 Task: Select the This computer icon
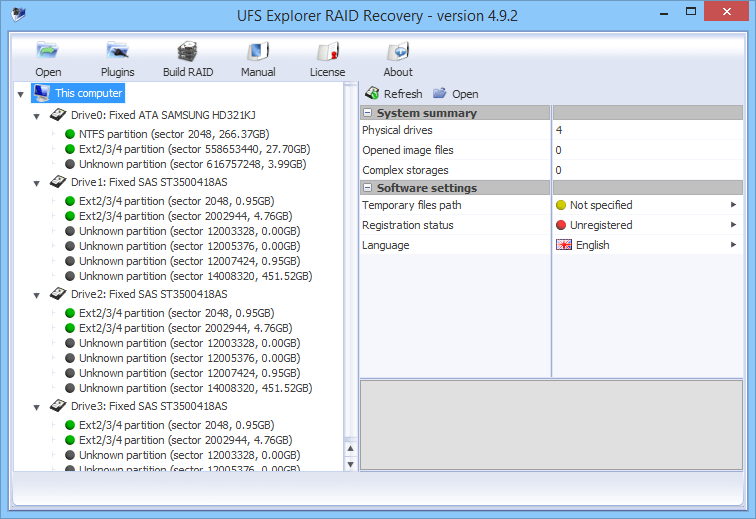pos(42,93)
